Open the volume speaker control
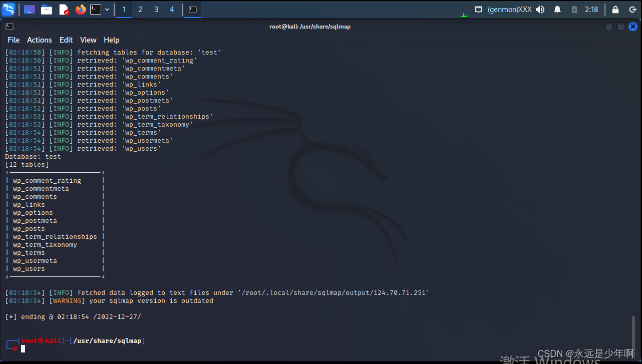This screenshot has height=364, width=642. coord(540,9)
